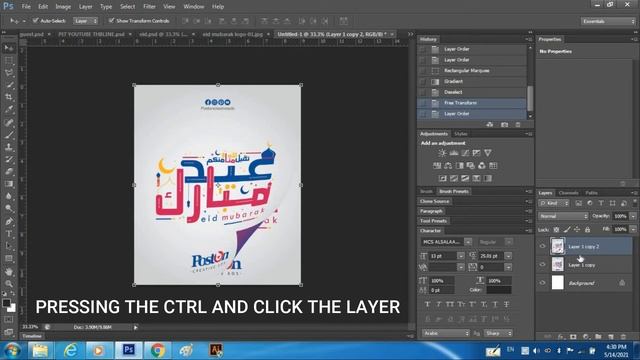640x360 pixels.
Task: Select the Magic Wand tool
Action: (9, 85)
